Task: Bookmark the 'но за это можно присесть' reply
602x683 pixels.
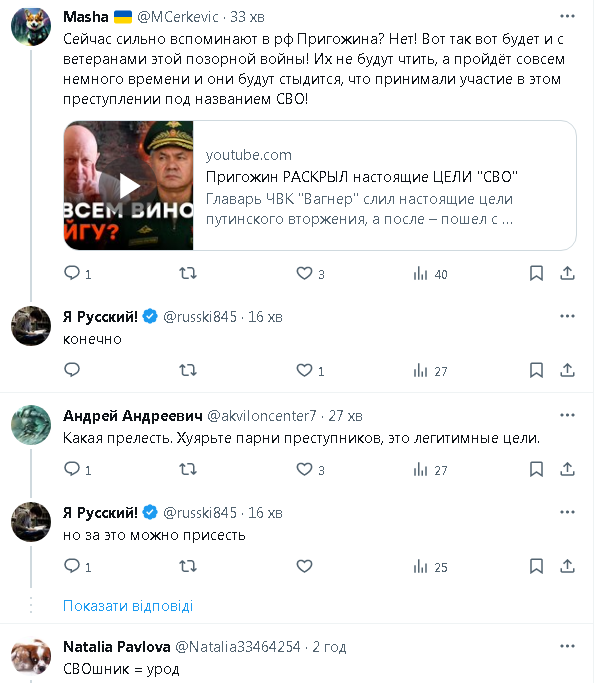Action: click(x=536, y=567)
